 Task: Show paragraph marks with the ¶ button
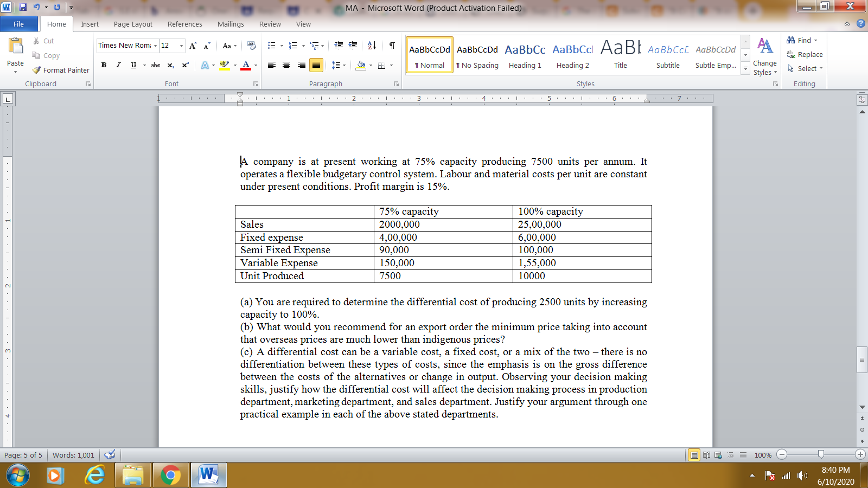click(x=392, y=46)
